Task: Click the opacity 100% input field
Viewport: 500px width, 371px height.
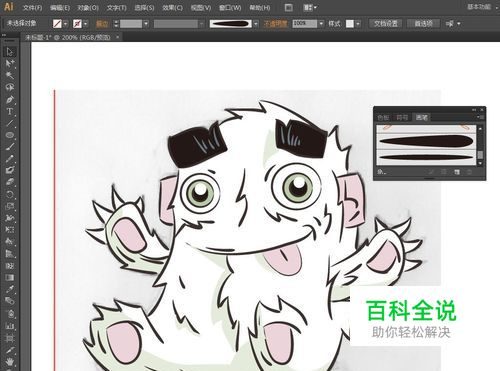Action: tap(305, 24)
